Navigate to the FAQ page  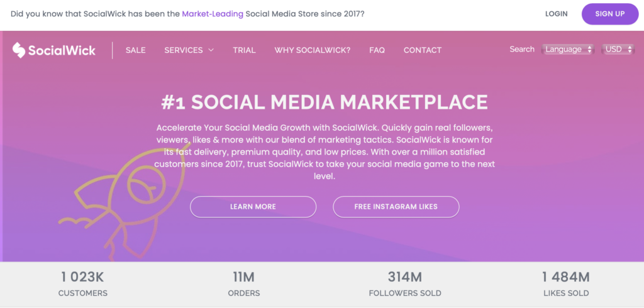(x=377, y=50)
